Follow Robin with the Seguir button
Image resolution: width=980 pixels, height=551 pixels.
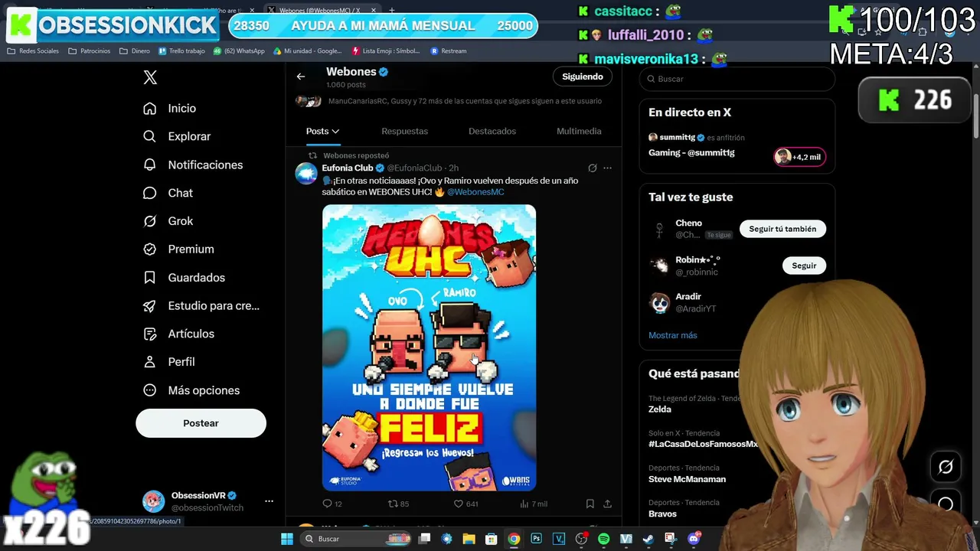(804, 266)
